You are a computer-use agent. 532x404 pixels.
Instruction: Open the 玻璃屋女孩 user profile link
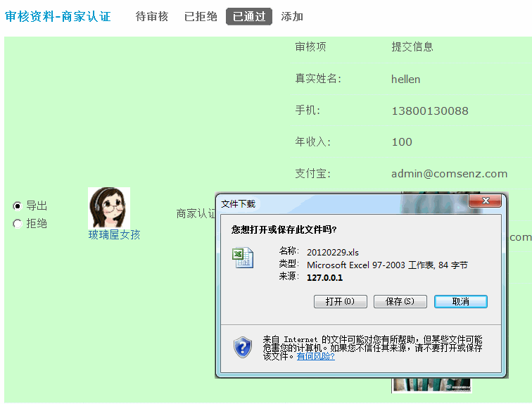click(114, 235)
